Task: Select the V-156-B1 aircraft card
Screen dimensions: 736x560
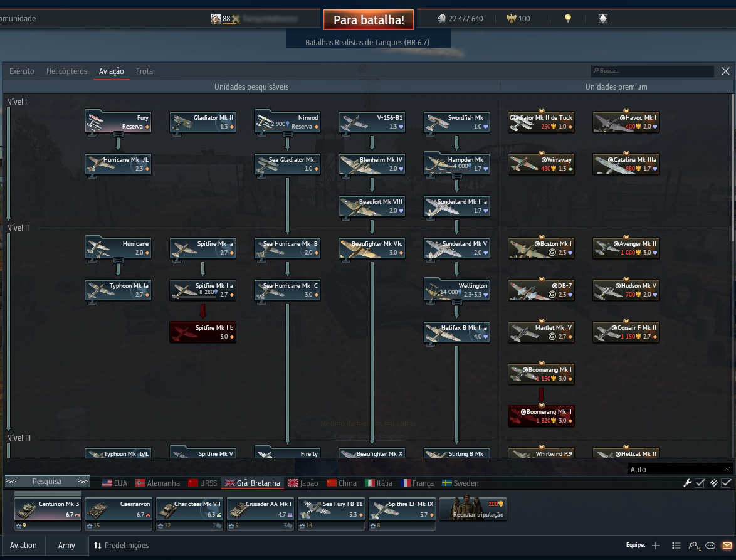Action: tap(372, 122)
